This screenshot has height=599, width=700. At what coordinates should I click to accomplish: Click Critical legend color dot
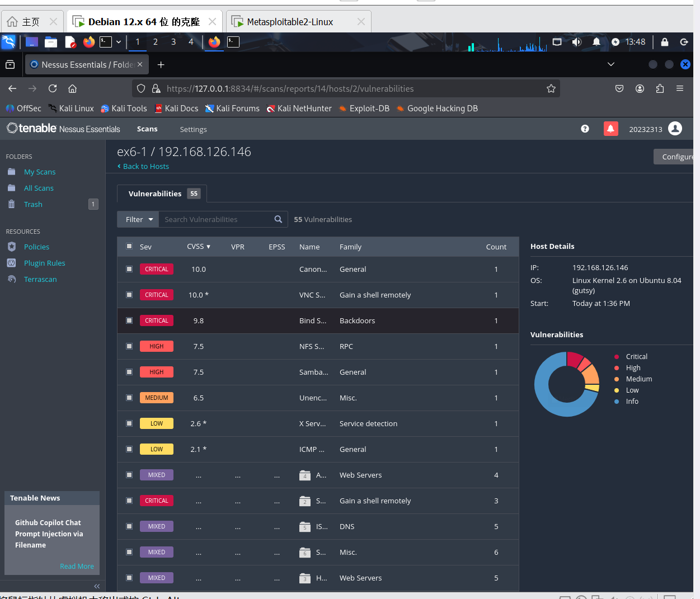617,356
